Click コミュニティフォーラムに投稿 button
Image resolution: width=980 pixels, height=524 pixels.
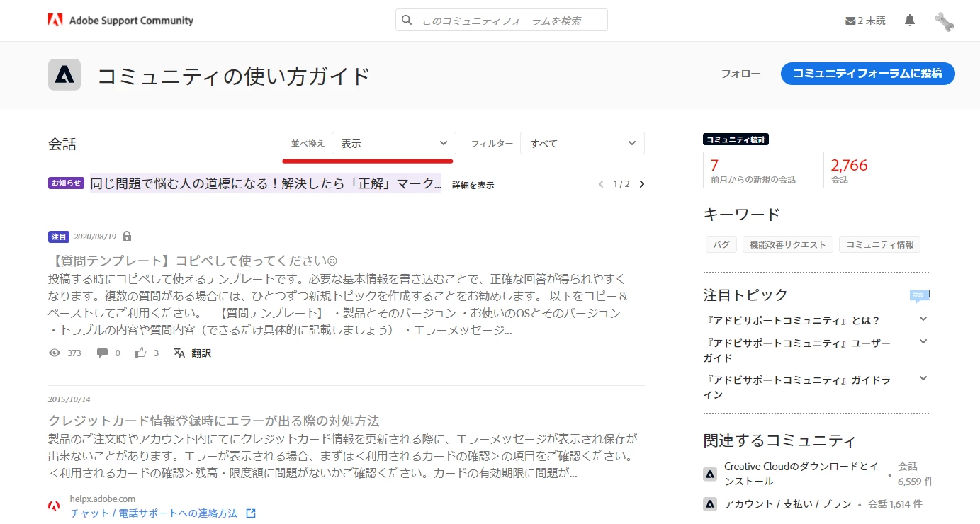[868, 74]
